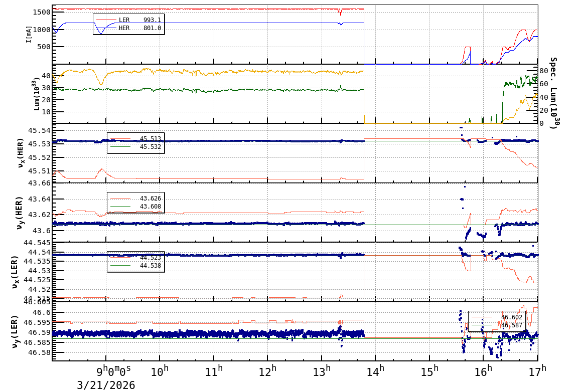Click the 11h time axis label

[214, 371]
